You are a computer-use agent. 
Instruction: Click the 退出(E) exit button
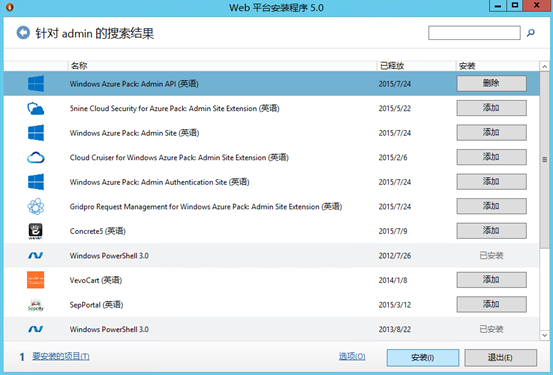(500, 358)
